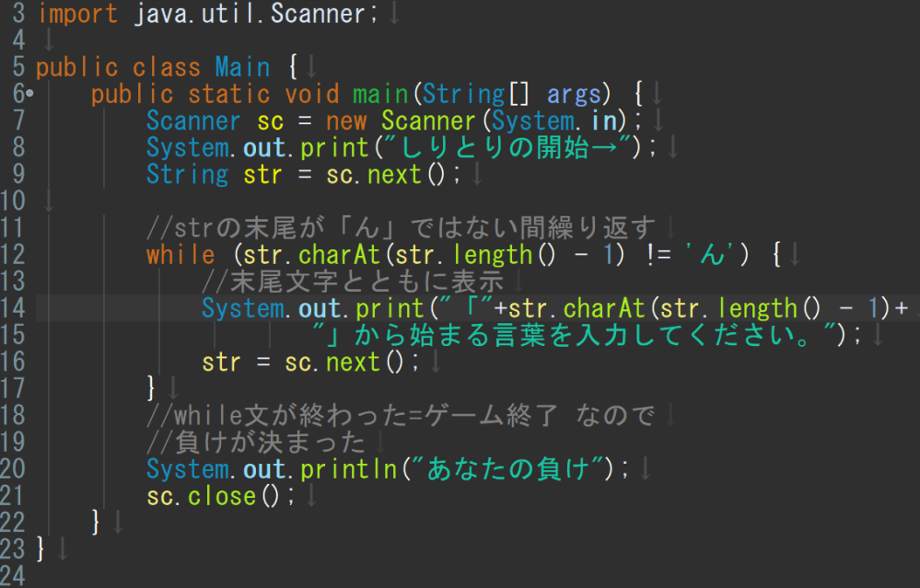Click the variable 'str' on line 9

tap(262, 175)
